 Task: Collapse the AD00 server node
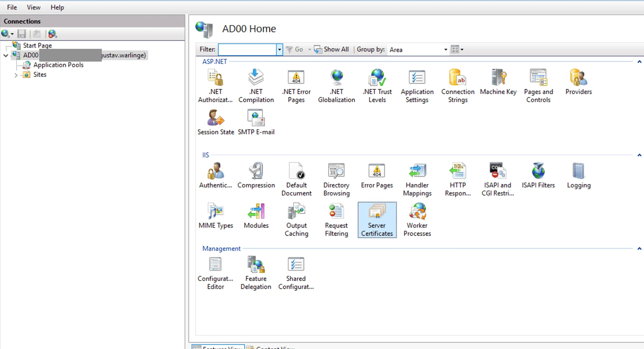click(x=6, y=55)
